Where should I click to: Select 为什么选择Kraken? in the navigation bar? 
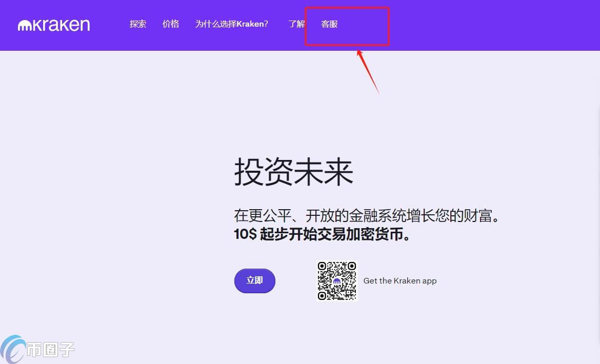[232, 24]
